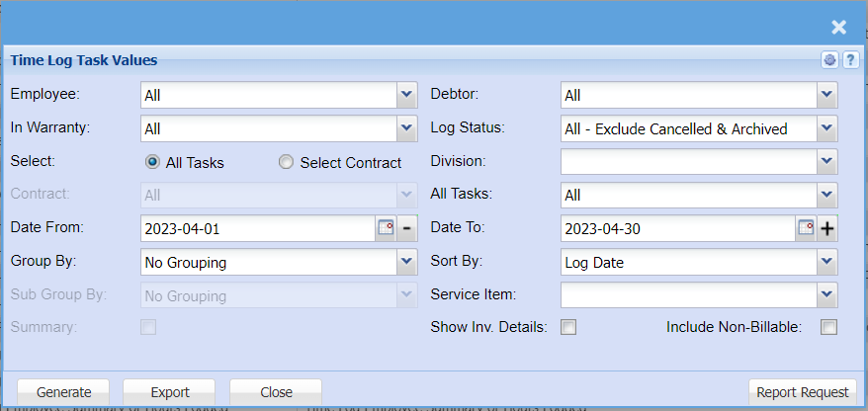Expand the Group By dropdown
The image size is (868, 411).
(406, 262)
